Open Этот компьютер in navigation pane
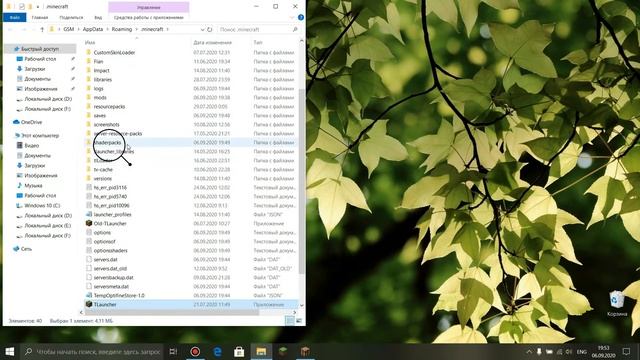 (x=40, y=136)
